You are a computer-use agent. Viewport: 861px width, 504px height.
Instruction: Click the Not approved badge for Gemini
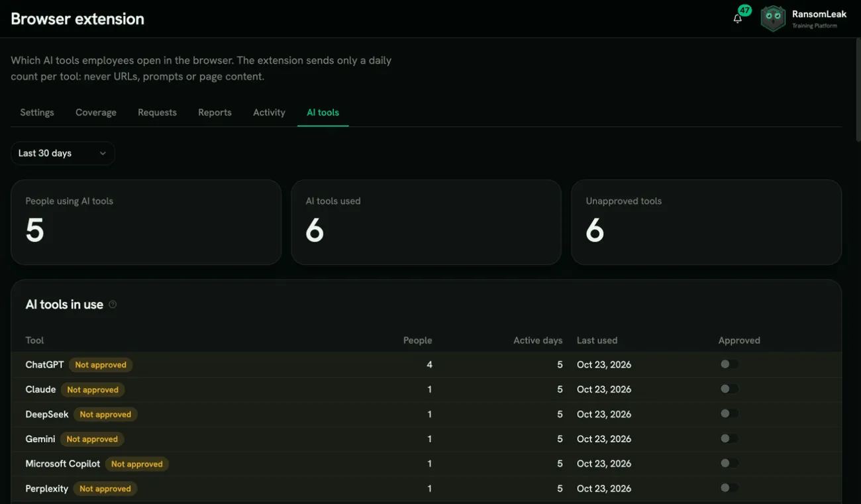tap(92, 439)
